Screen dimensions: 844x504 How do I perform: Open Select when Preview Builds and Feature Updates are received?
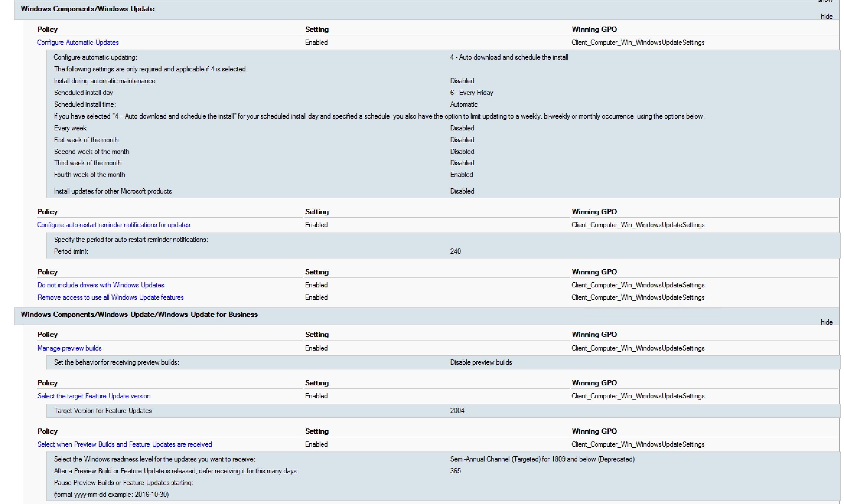(x=125, y=444)
